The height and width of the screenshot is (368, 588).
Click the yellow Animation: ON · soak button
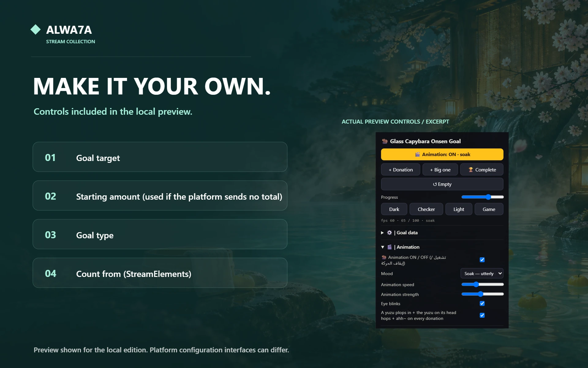(x=442, y=155)
